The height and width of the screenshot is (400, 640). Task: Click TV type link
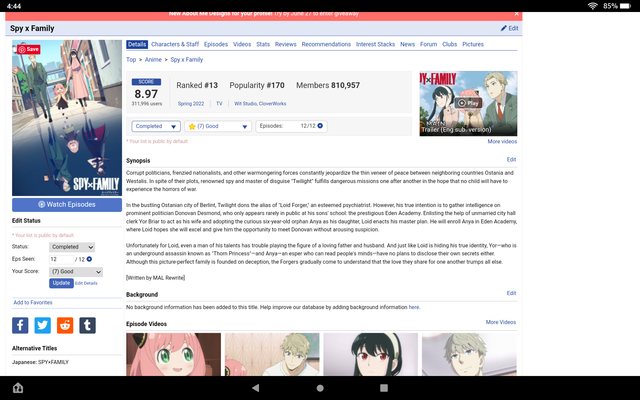[219, 104]
